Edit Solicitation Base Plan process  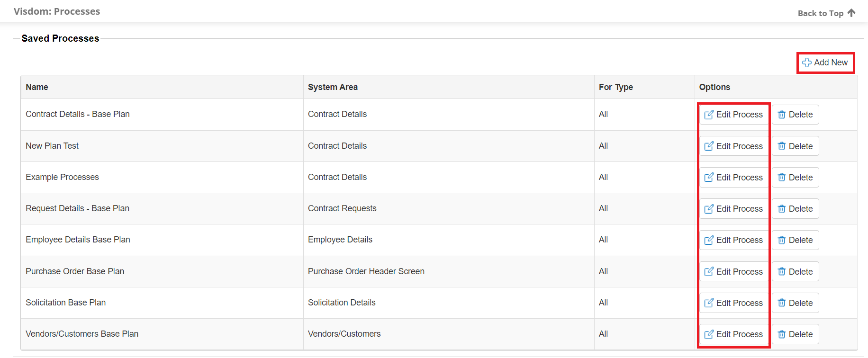pyautogui.click(x=734, y=303)
